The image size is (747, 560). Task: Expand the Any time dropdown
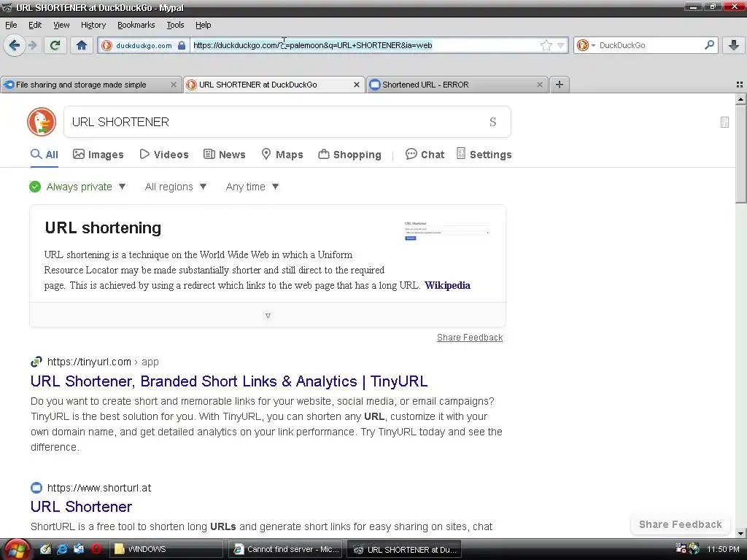click(252, 187)
